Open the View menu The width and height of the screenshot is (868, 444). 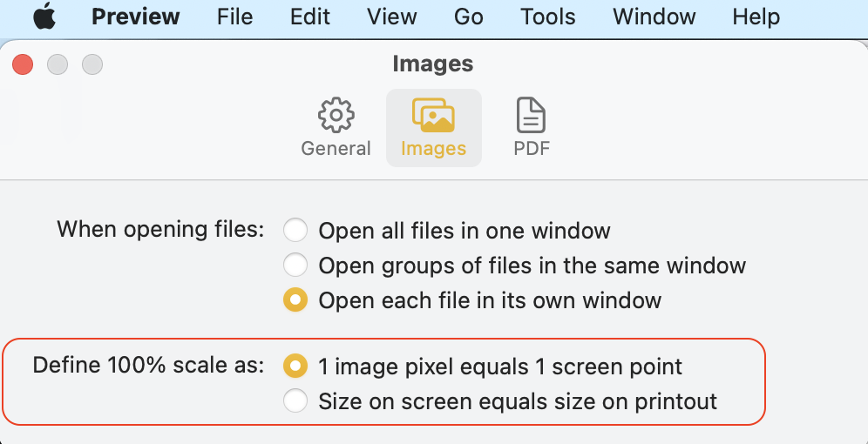391,17
